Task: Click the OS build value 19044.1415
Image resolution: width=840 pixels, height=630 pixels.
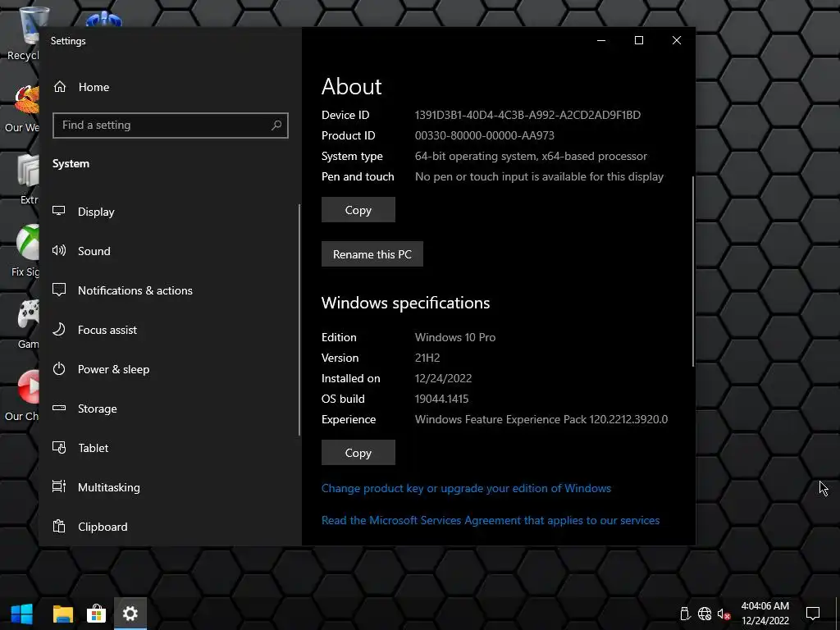Action: pos(441,399)
